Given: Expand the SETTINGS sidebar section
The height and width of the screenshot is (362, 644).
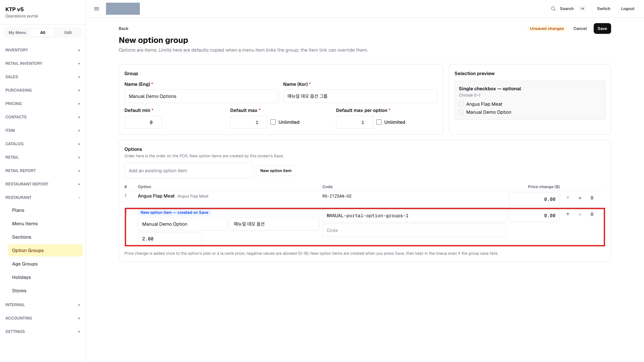Looking at the screenshot, I should pyautogui.click(x=43, y=332).
